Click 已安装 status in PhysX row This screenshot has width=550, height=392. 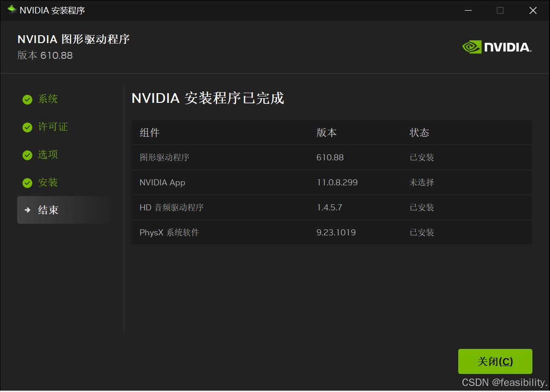pyautogui.click(x=422, y=233)
